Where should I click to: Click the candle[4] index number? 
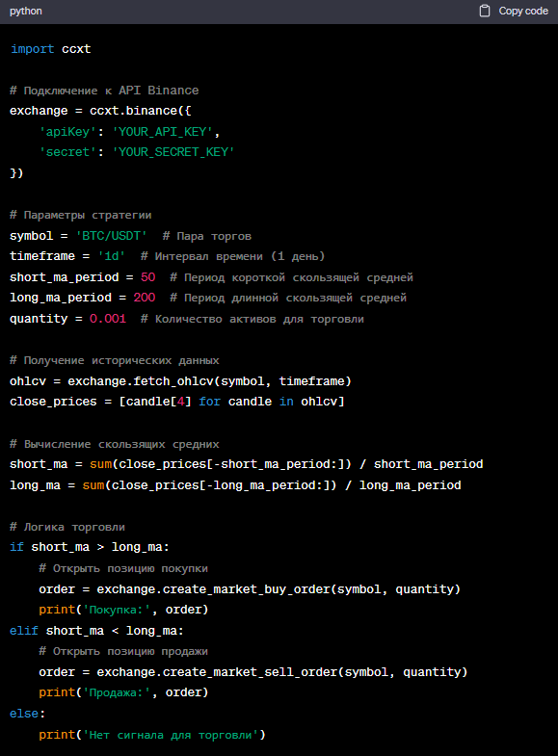tap(181, 402)
